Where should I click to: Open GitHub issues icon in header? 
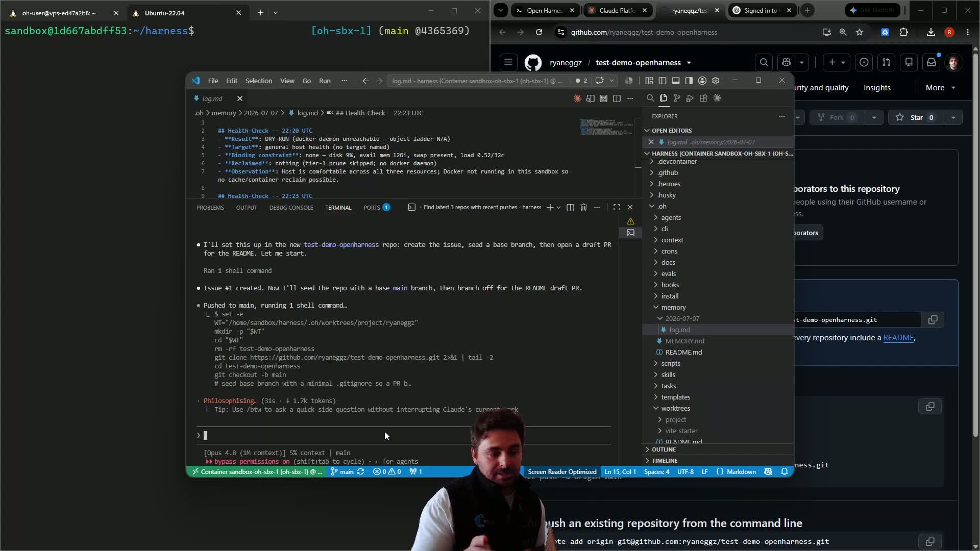[x=864, y=62]
